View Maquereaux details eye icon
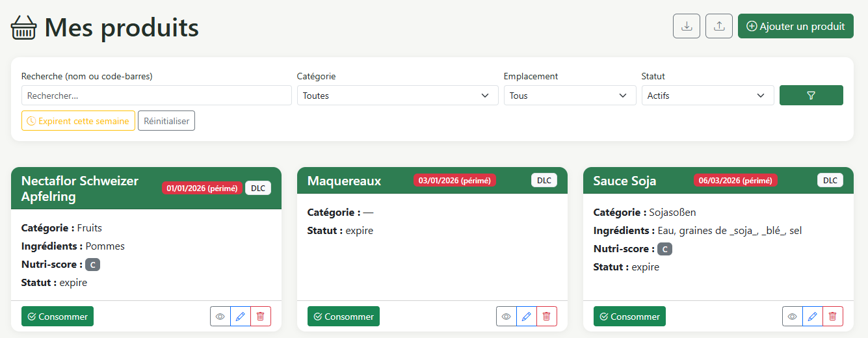 tap(506, 317)
